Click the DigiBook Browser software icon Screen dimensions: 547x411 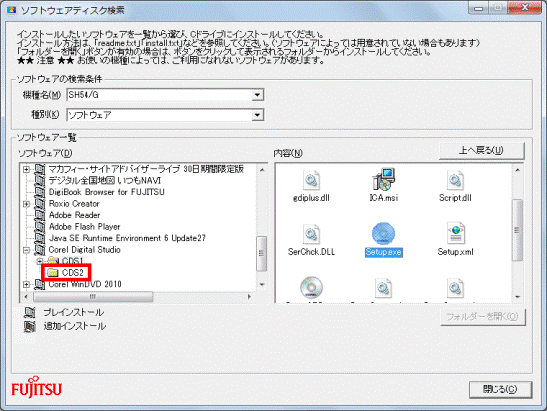click(x=40, y=192)
